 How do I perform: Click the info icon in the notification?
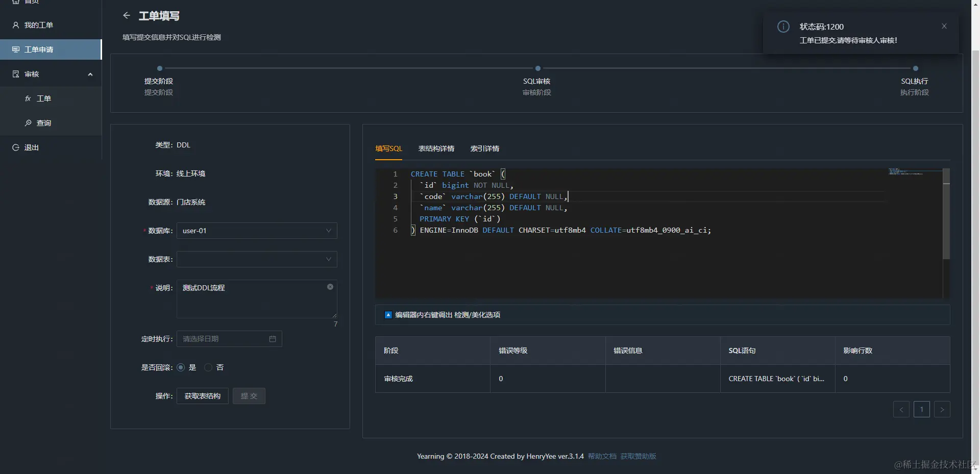[783, 27]
